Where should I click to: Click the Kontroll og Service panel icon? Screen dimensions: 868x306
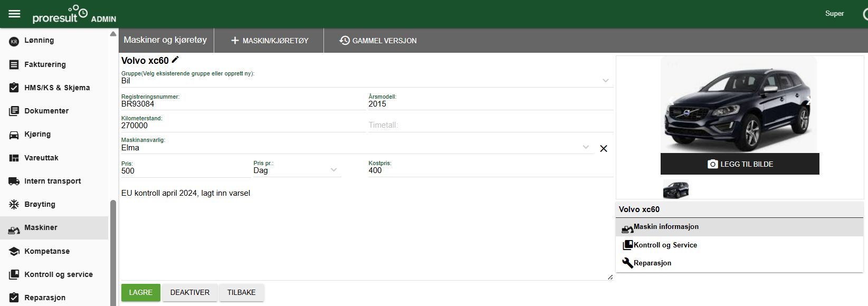(627, 245)
